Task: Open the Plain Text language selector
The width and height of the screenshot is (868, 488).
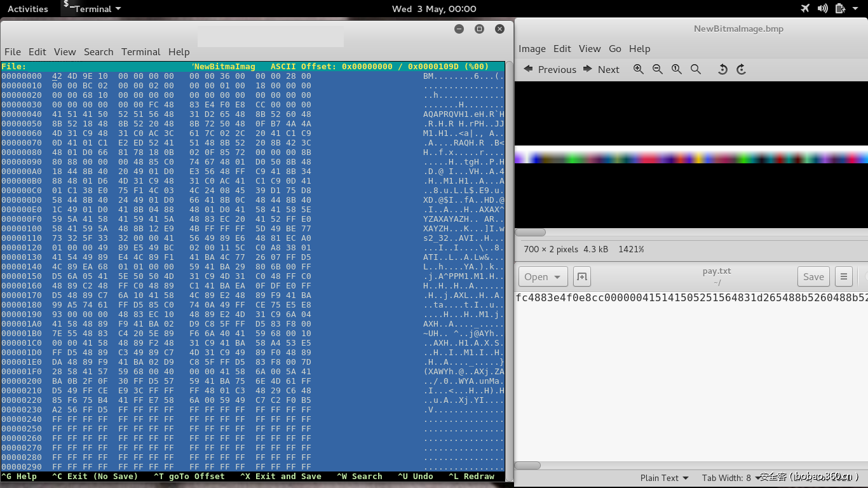Action: (x=664, y=478)
